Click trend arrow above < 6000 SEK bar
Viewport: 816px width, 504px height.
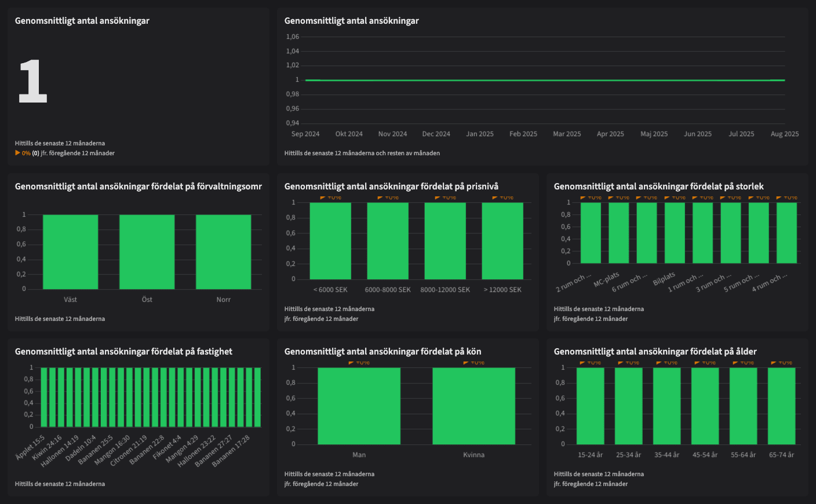323,198
